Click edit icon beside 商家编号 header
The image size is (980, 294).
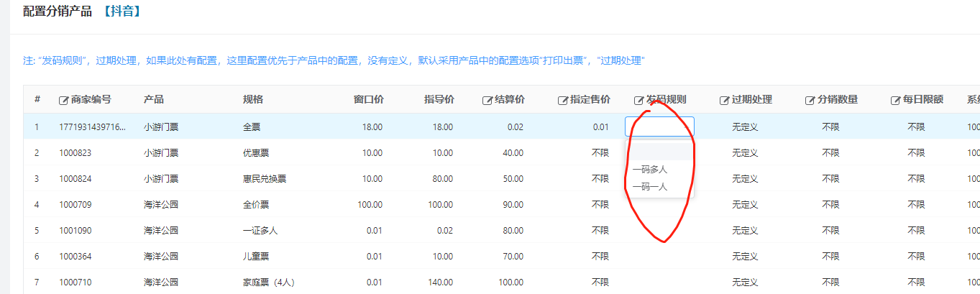(x=63, y=100)
